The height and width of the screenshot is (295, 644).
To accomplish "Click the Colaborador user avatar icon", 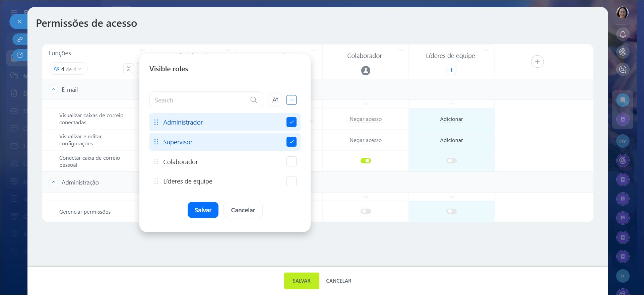I will point(366,71).
